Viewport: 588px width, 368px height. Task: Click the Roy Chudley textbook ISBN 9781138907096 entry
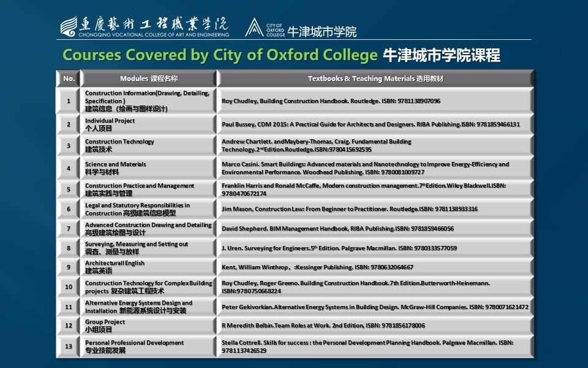[x=375, y=101]
